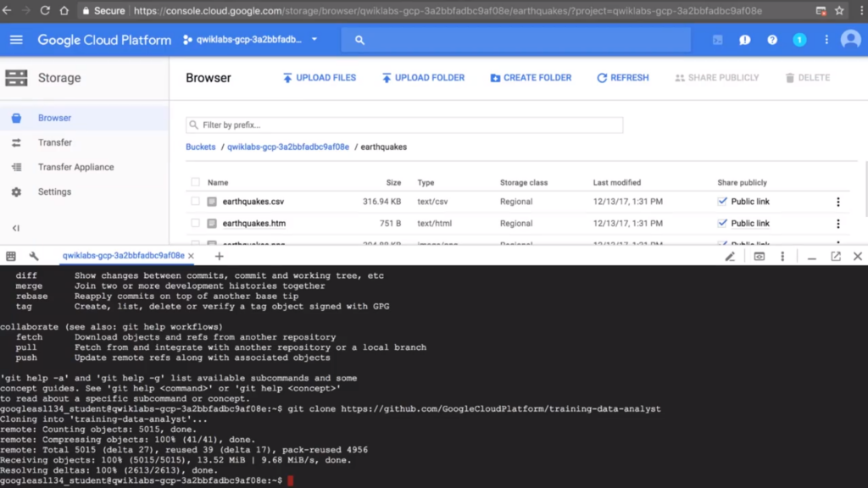Reload the page with browser refresh icon

pyautogui.click(x=45, y=10)
